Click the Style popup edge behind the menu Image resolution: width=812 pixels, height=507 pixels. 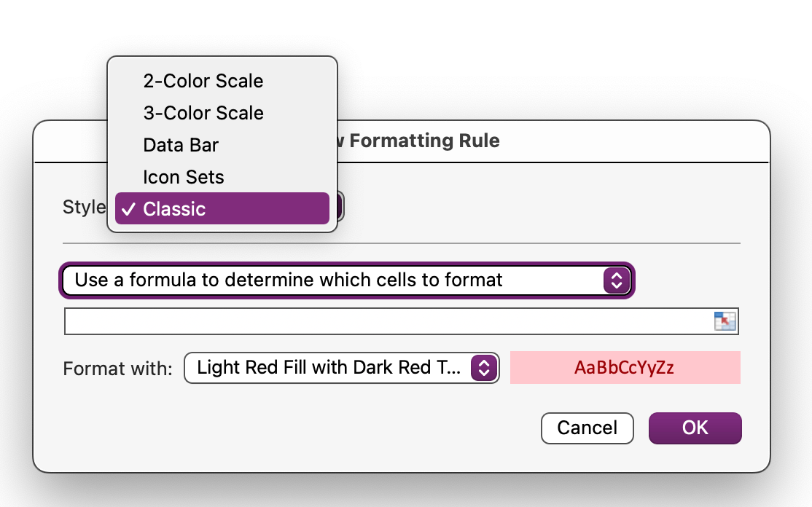341,208
